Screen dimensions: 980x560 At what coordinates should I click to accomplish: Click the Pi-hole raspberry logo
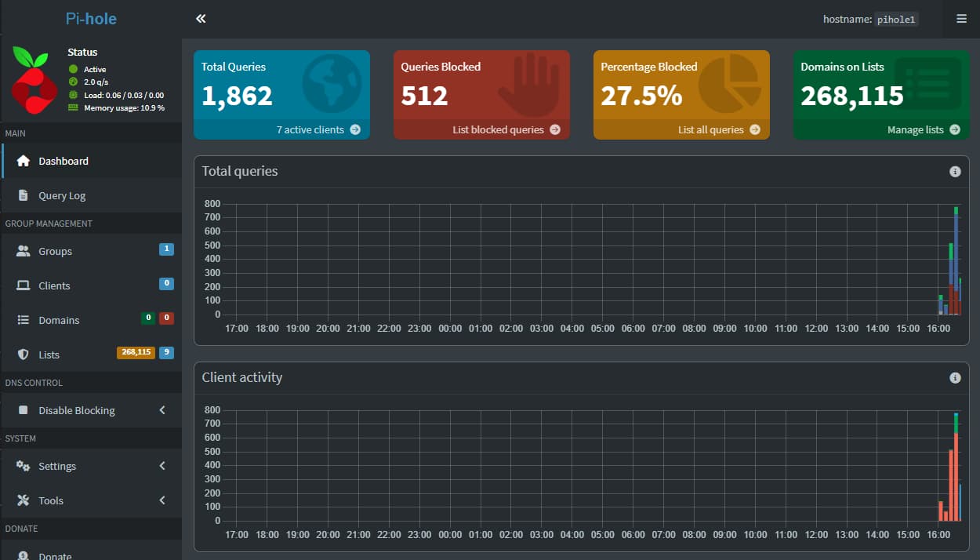click(34, 79)
